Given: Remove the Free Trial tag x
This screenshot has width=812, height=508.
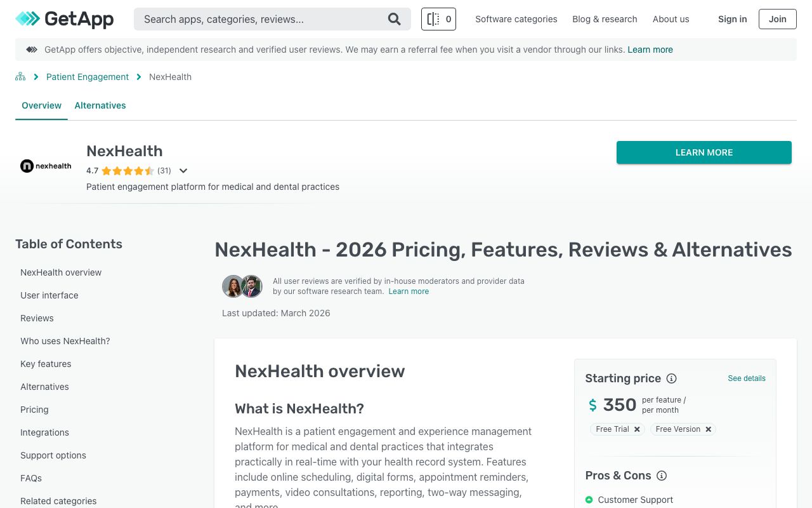Looking at the screenshot, I should tap(638, 429).
